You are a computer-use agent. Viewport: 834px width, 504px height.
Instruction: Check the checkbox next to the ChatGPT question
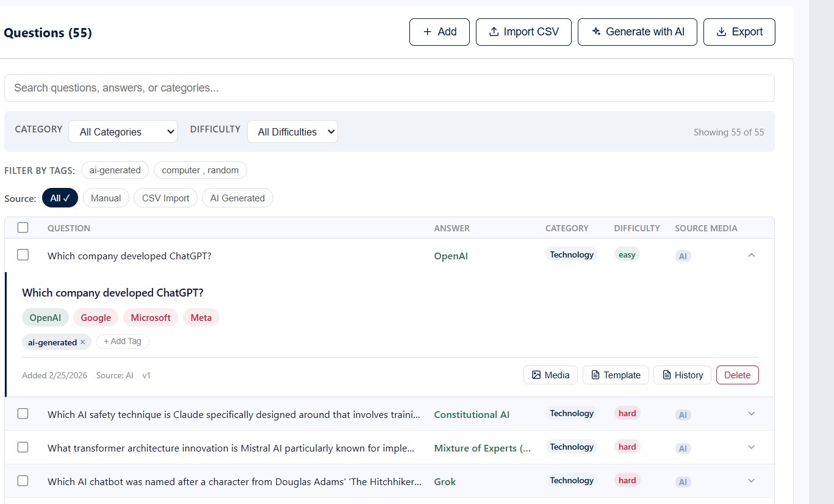coord(23,254)
